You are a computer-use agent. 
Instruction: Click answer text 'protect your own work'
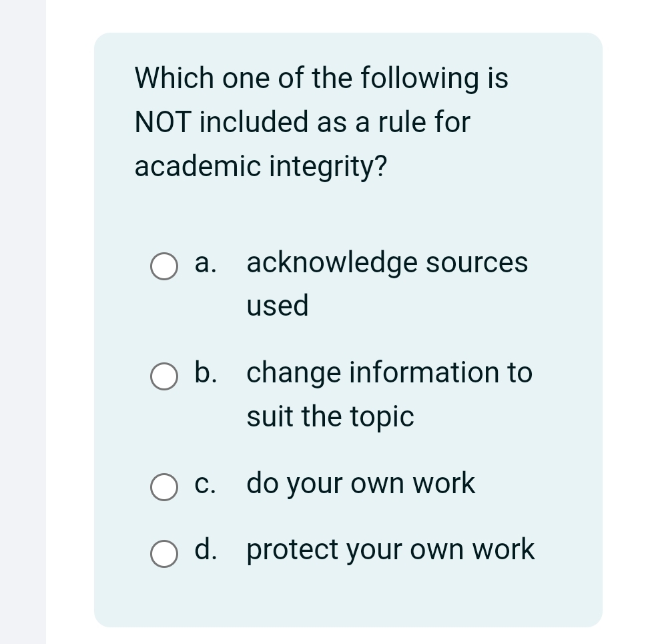390,549
